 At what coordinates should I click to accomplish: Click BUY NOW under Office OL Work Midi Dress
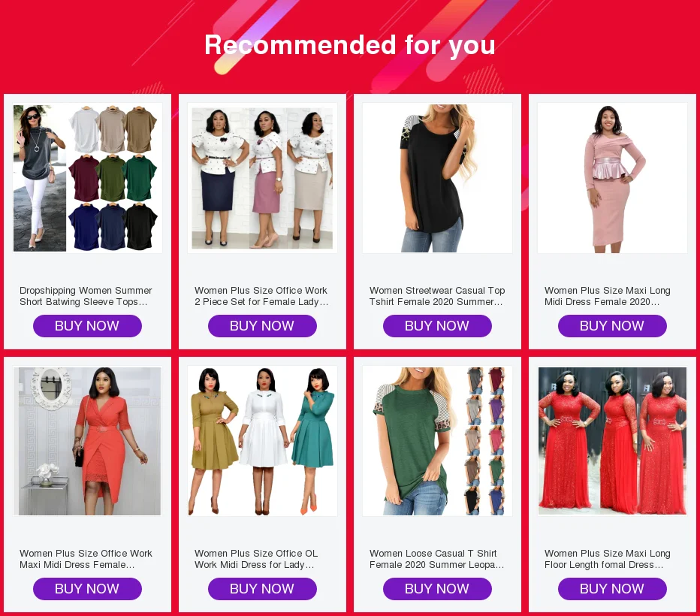pyautogui.click(x=263, y=589)
